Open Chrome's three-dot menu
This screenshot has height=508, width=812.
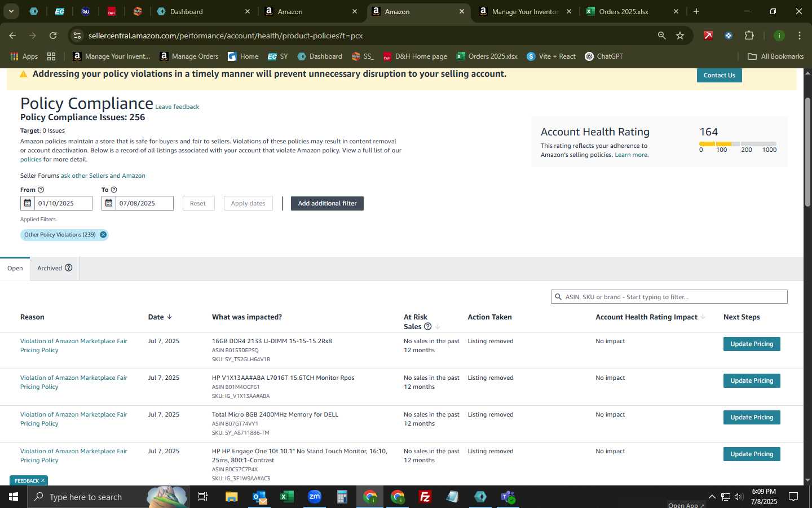pyautogui.click(x=799, y=36)
